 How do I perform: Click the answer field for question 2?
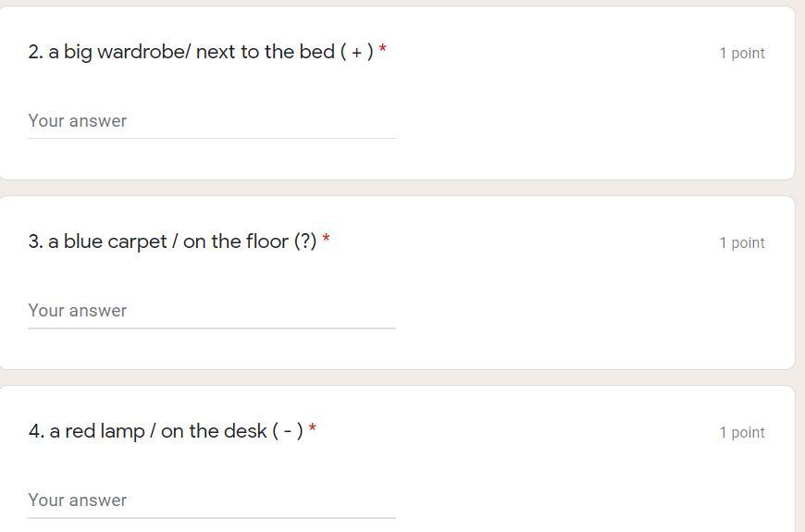[x=211, y=121]
